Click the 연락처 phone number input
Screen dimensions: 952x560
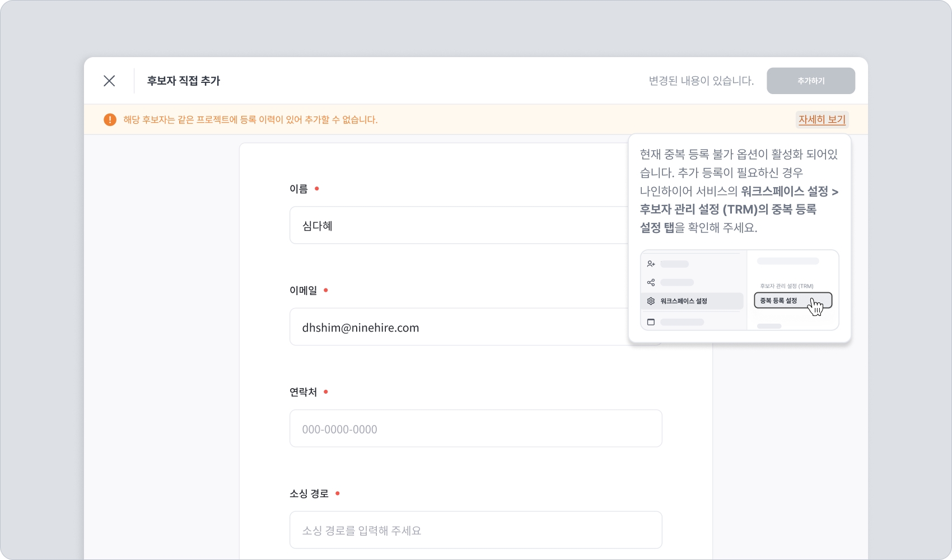pos(475,429)
